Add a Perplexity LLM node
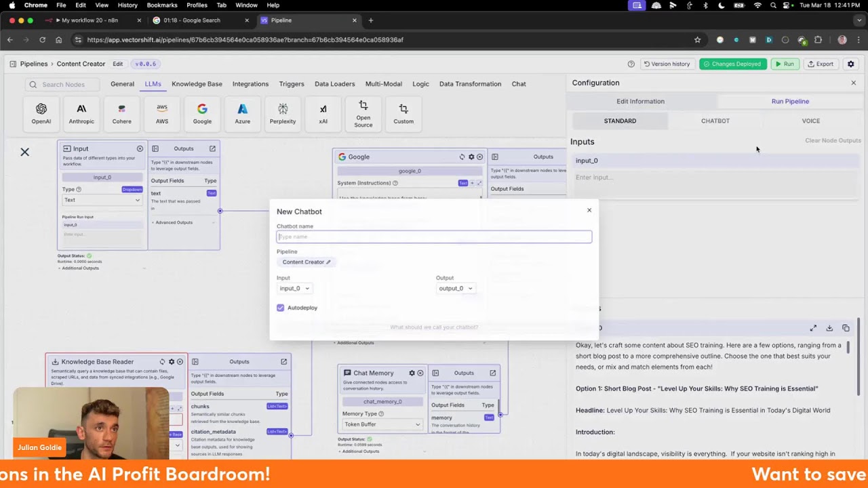868x488 pixels. pyautogui.click(x=283, y=113)
